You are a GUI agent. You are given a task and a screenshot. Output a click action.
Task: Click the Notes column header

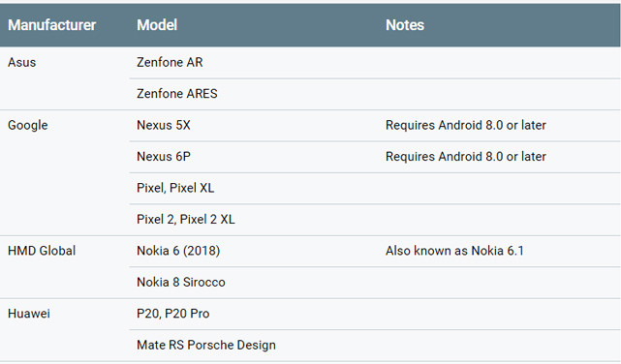pyautogui.click(x=405, y=25)
